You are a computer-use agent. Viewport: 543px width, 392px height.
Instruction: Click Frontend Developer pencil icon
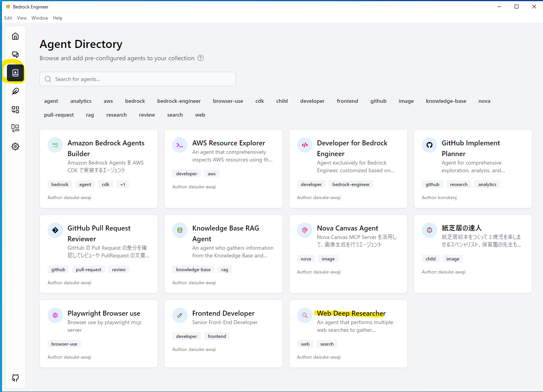[180, 315]
